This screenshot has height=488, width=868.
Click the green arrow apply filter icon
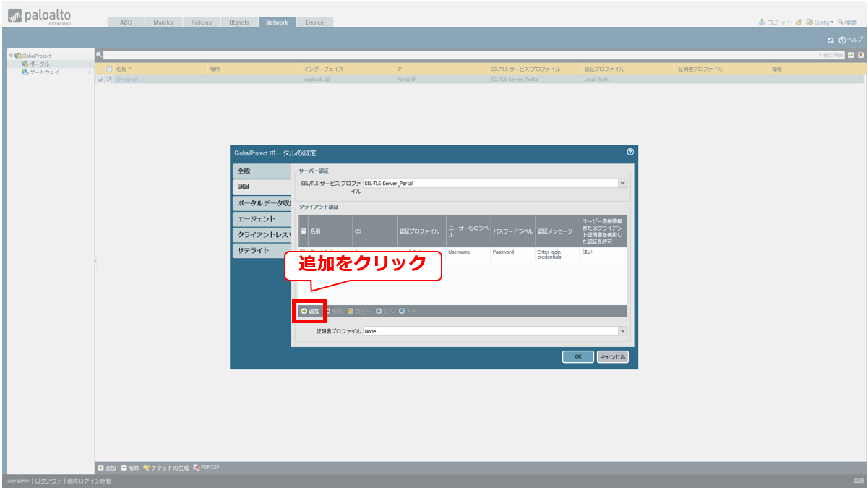click(851, 55)
